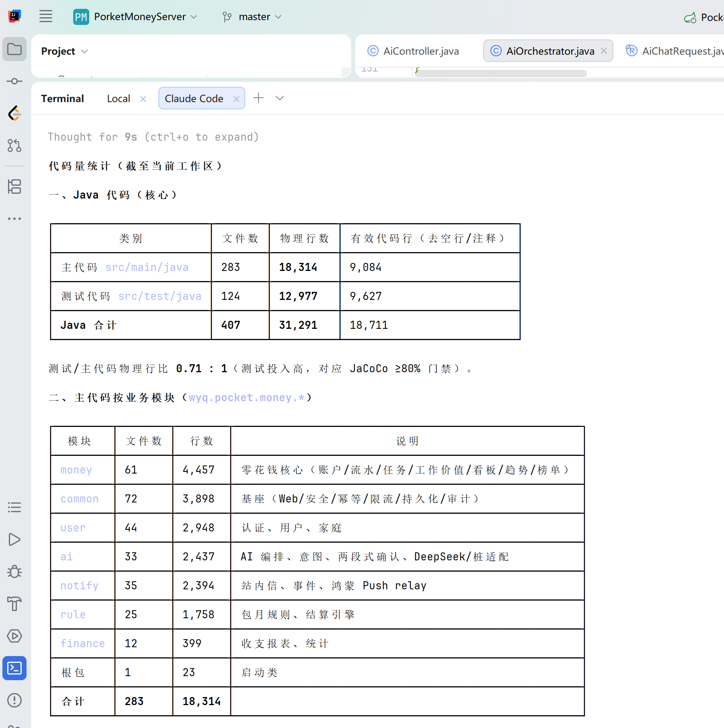
Task: Open the TODO list tool window
Action: [x=14, y=507]
